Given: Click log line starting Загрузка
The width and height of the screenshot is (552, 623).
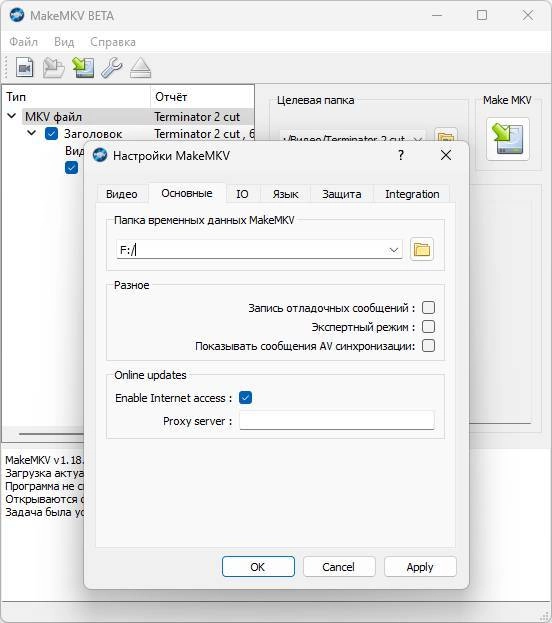Looking at the screenshot, I should tap(45, 473).
